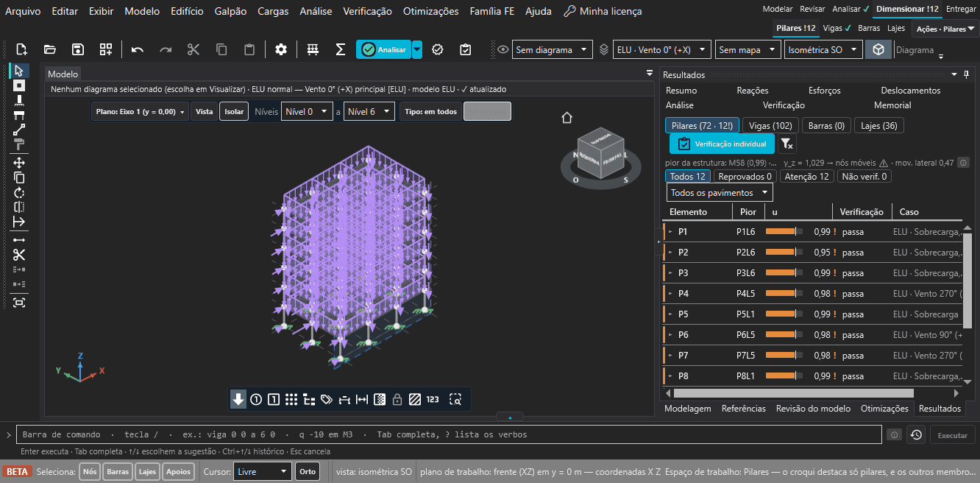
Task: Click the clear filter funnel icon
Action: [787, 144]
